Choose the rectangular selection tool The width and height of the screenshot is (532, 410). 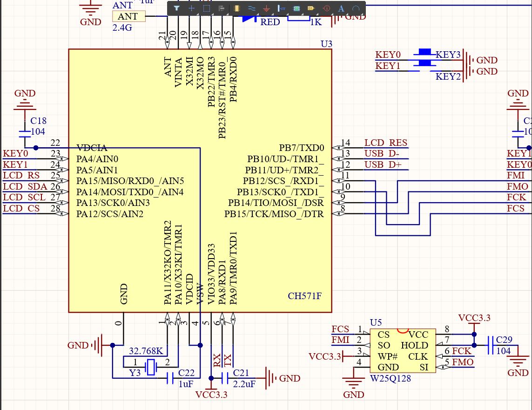pos(207,8)
